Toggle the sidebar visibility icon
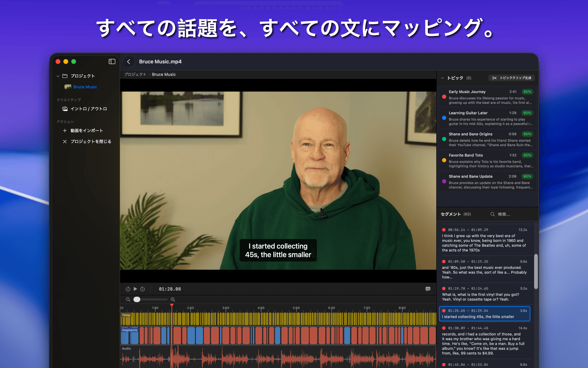Image resolution: width=588 pixels, height=368 pixels. tap(112, 62)
